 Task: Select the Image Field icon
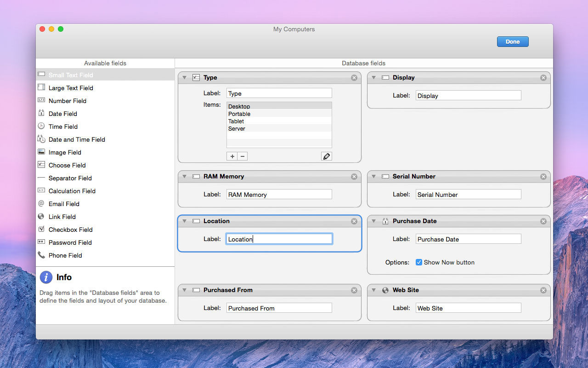(x=41, y=152)
